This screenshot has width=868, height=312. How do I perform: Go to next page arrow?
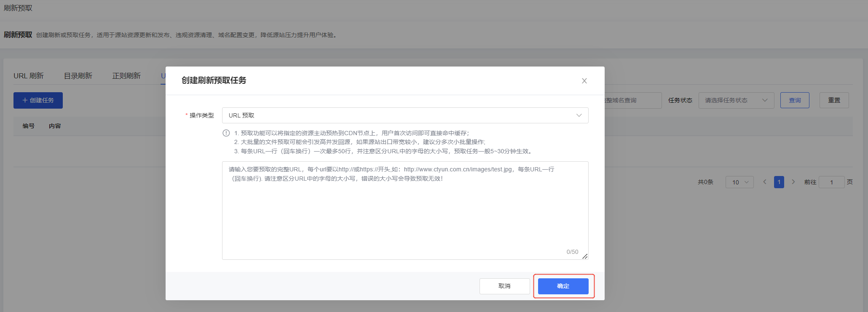(793, 182)
